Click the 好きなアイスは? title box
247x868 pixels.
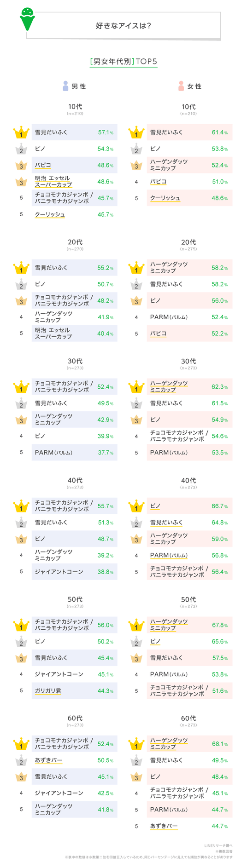(x=123, y=25)
